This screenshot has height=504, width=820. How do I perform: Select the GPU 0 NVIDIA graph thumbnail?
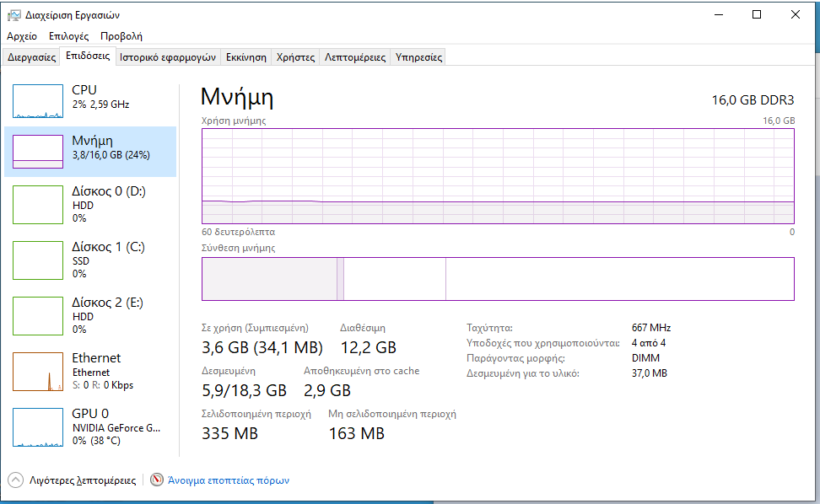click(38, 426)
